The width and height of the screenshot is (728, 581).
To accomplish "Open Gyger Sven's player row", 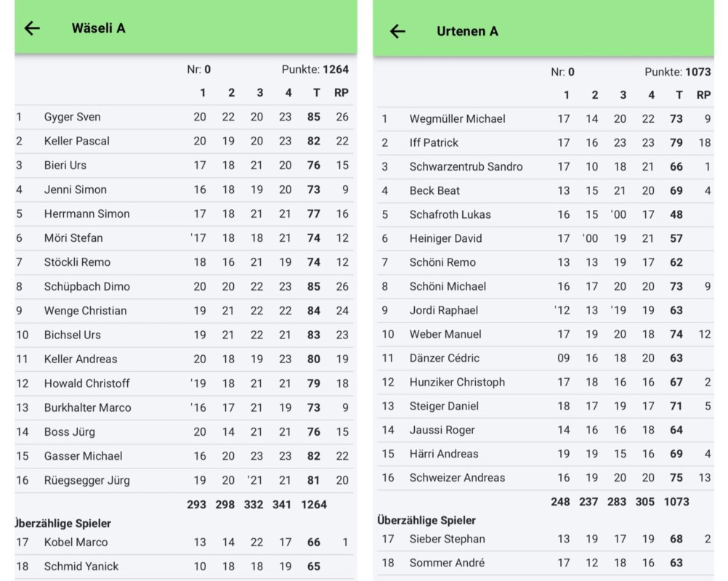I will tap(73, 117).
